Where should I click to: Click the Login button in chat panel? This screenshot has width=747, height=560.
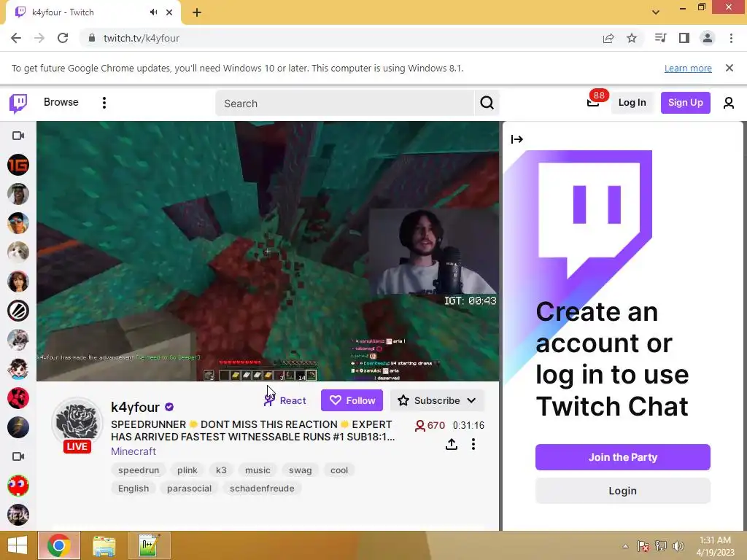pos(623,491)
